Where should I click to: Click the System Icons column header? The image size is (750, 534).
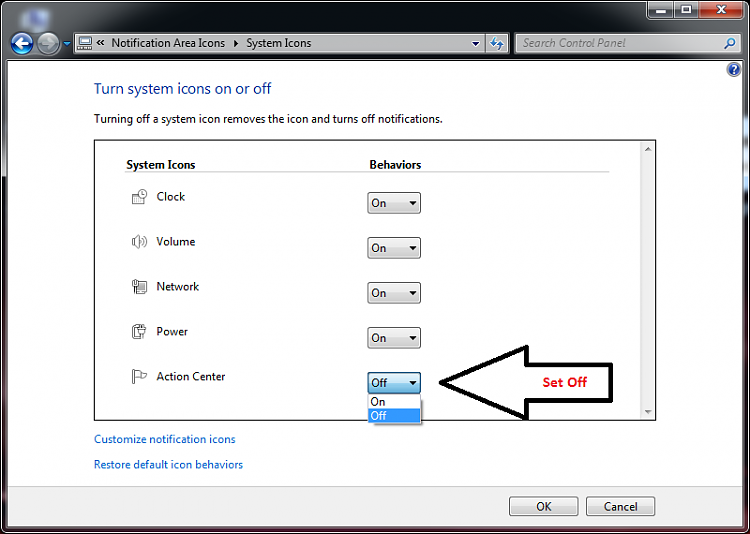click(161, 165)
